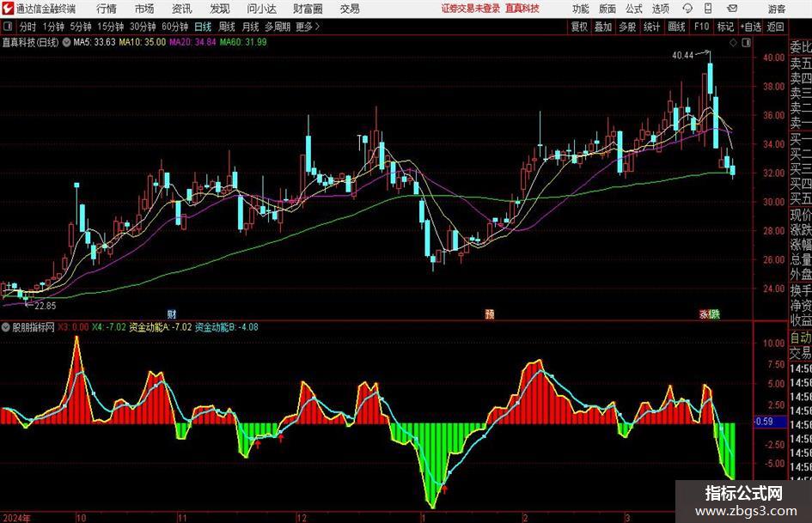Open the mobile phone icon
The width and height of the screenshot is (812, 523).
[708, 9]
